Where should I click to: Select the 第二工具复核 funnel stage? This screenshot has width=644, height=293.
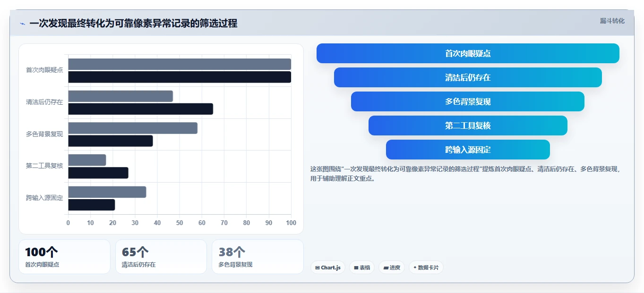pyautogui.click(x=468, y=126)
